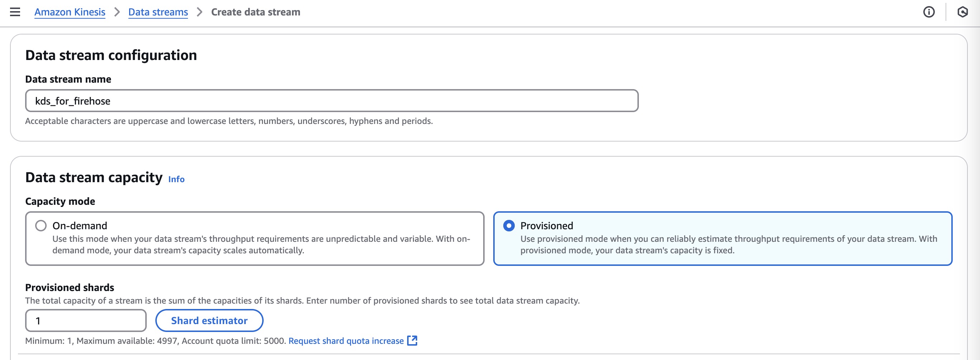
Task: Open the Shard estimator
Action: pos(209,320)
